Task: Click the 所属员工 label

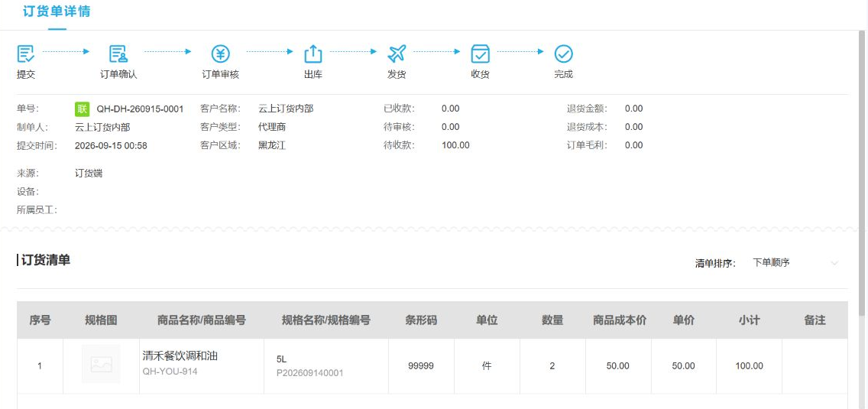Action: pos(37,210)
